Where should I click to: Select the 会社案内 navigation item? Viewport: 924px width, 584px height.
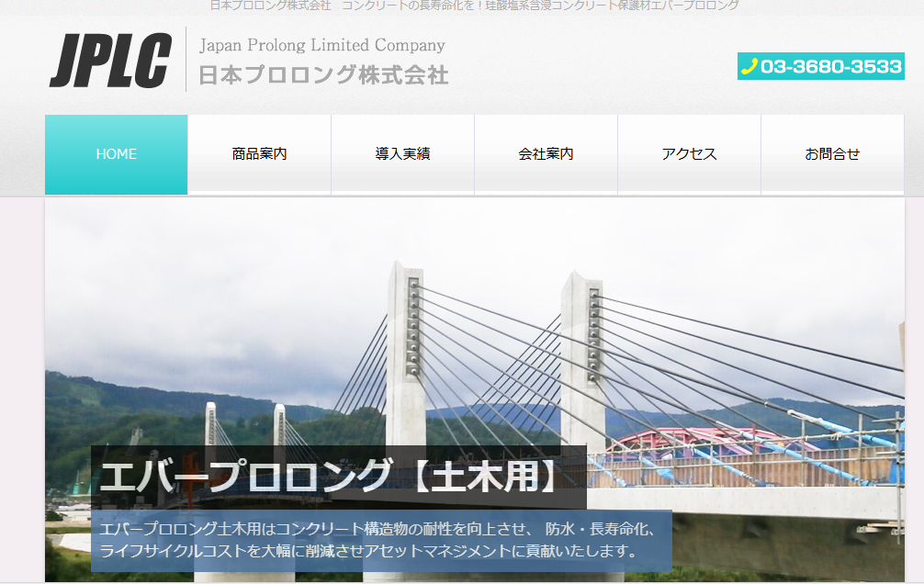point(546,154)
